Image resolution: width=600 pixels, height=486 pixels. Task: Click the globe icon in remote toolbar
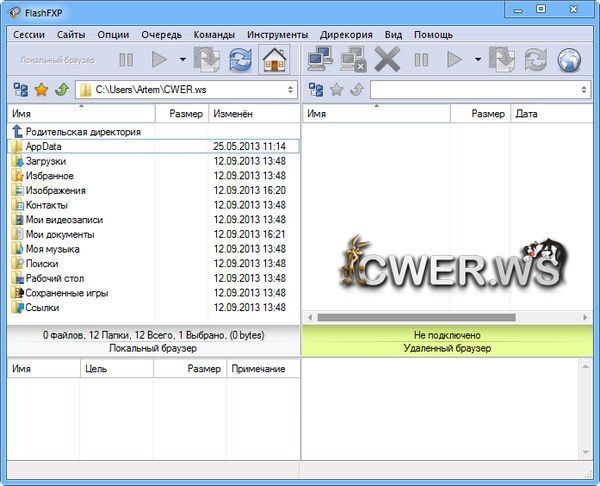pyautogui.click(x=570, y=60)
